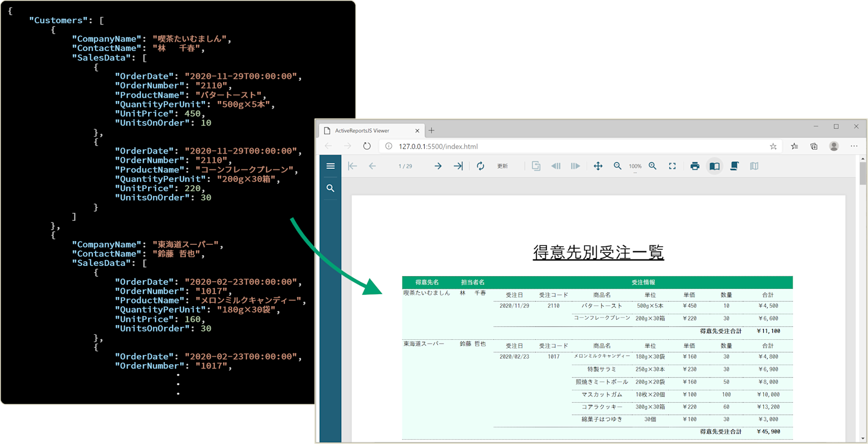Print the report
This screenshot has width=868, height=444.
(695, 166)
